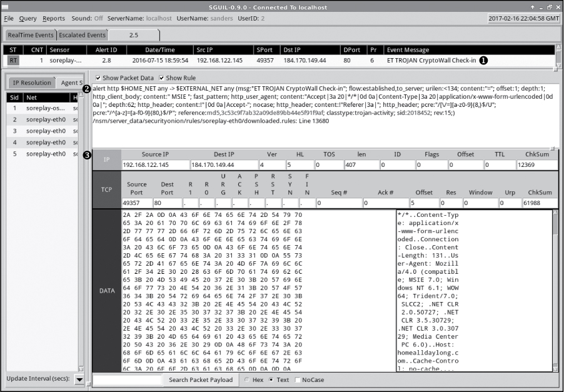Tick the NoCase checkbox

(x=297, y=379)
